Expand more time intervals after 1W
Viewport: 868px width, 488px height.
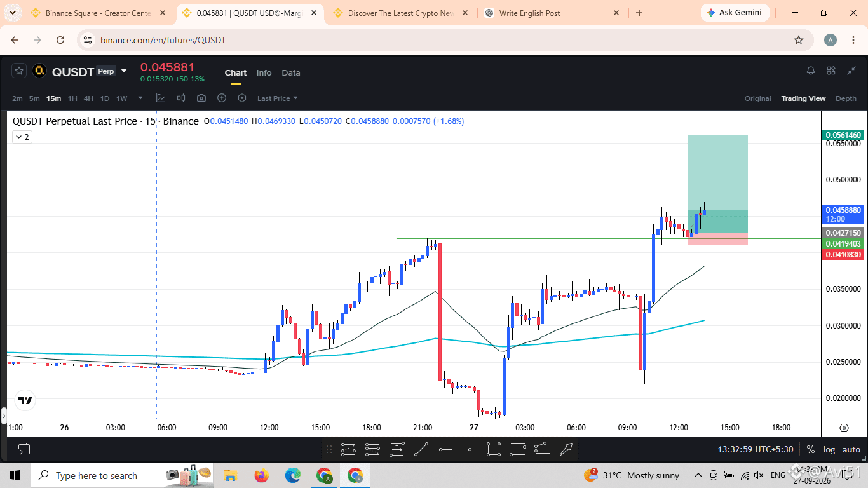(140, 98)
